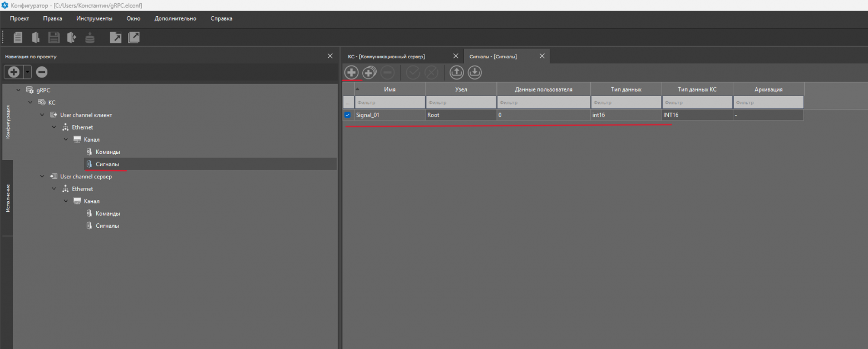Click the downward arrow import icon
This screenshot has height=349, width=868.
click(x=475, y=72)
